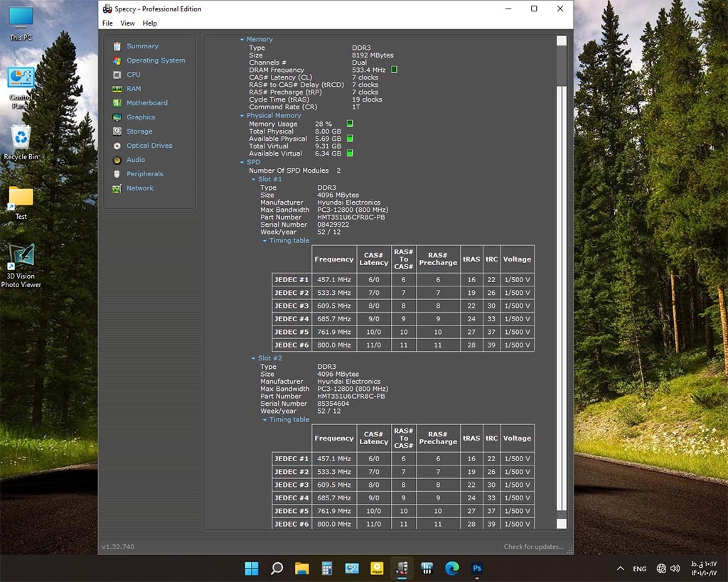Open the Storage drive icon
This screenshot has height=582, width=728.
coord(117,131)
